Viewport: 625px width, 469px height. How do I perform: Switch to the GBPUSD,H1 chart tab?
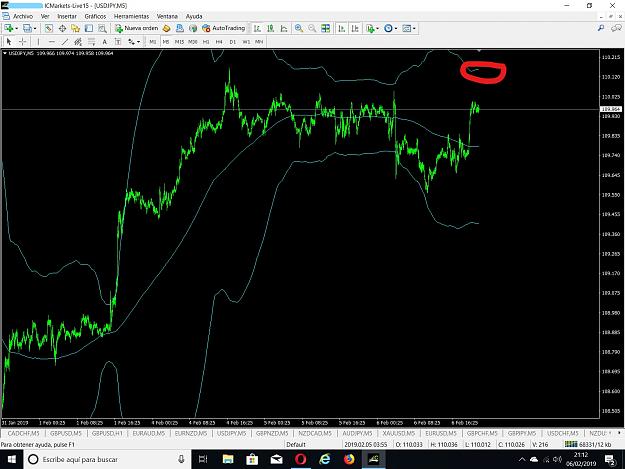point(107,433)
